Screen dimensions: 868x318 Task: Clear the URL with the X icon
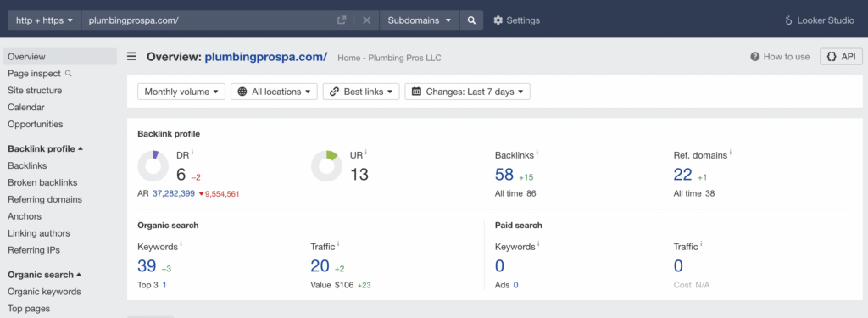[366, 20]
